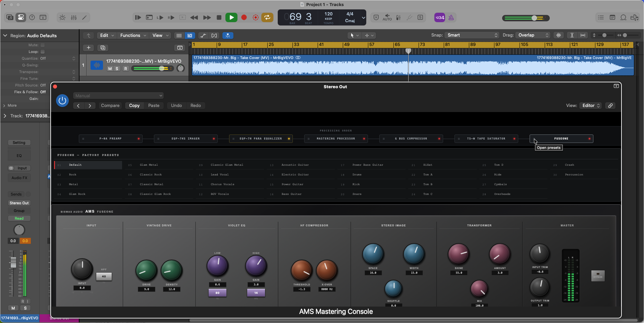Viewport: 644px width, 323px height.
Task: Click the green Play button
Action: tap(231, 17)
